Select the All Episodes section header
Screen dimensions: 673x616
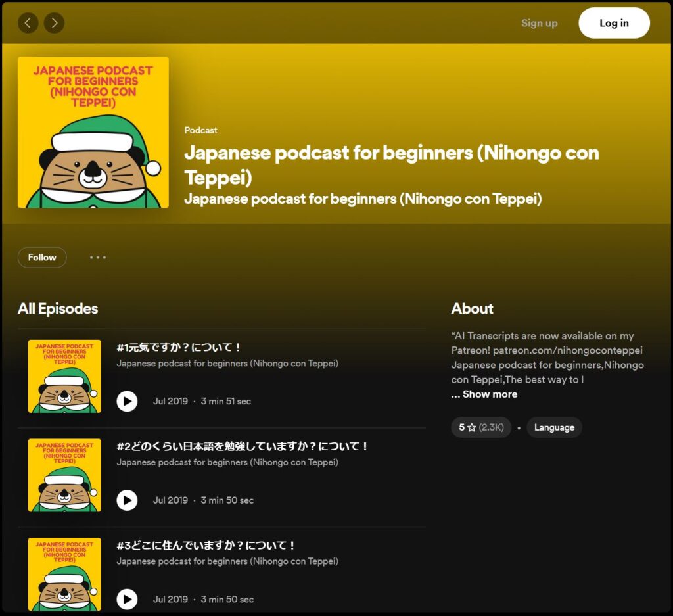click(58, 308)
